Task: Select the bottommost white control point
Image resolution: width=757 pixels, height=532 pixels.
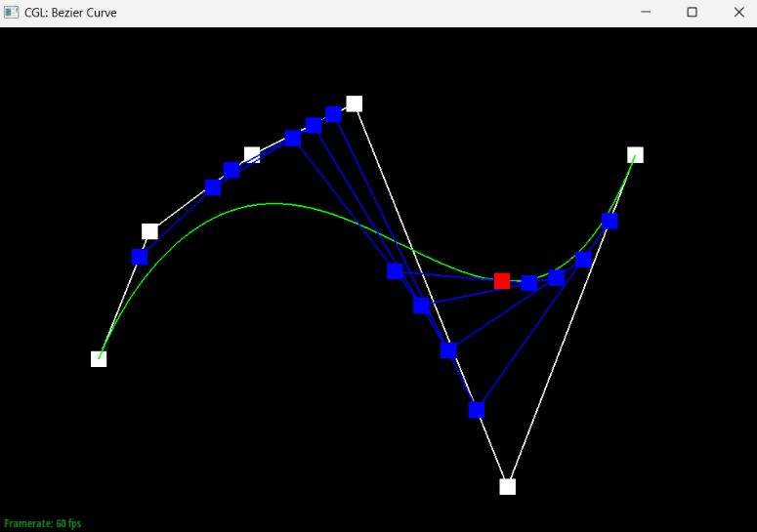Action: point(507,486)
